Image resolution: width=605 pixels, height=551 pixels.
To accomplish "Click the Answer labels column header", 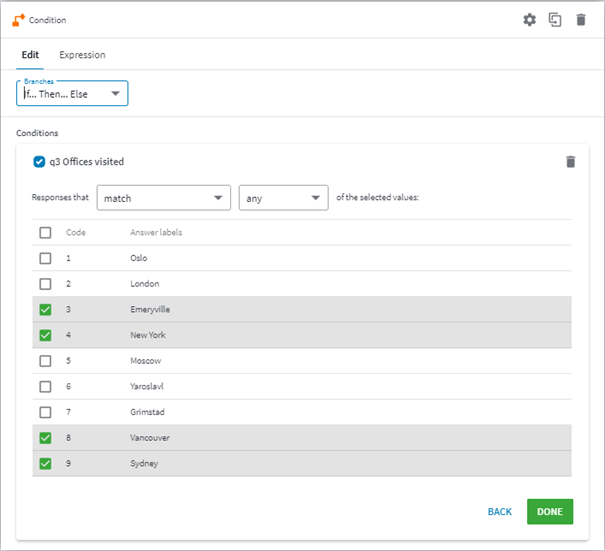I will (156, 233).
